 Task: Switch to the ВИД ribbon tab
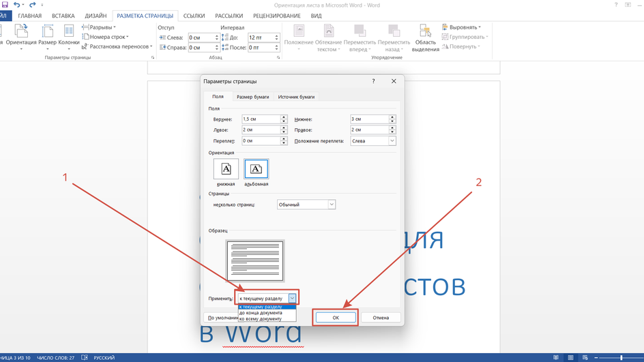click(x=317, y=16)
